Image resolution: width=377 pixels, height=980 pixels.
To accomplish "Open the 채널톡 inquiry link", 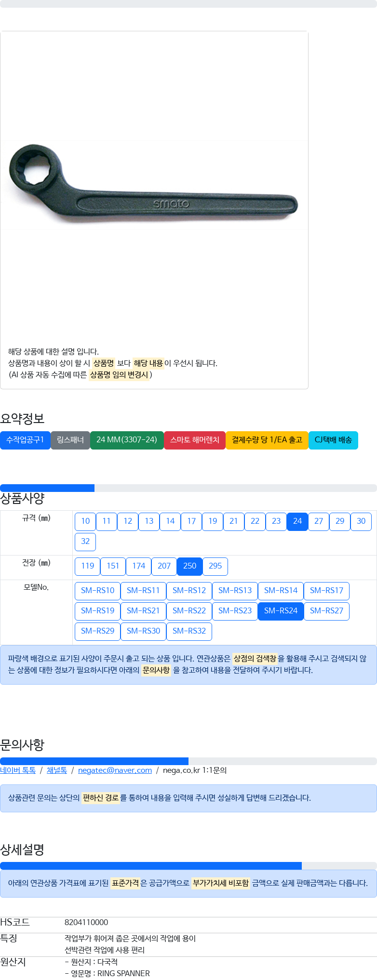I will 57,770.
